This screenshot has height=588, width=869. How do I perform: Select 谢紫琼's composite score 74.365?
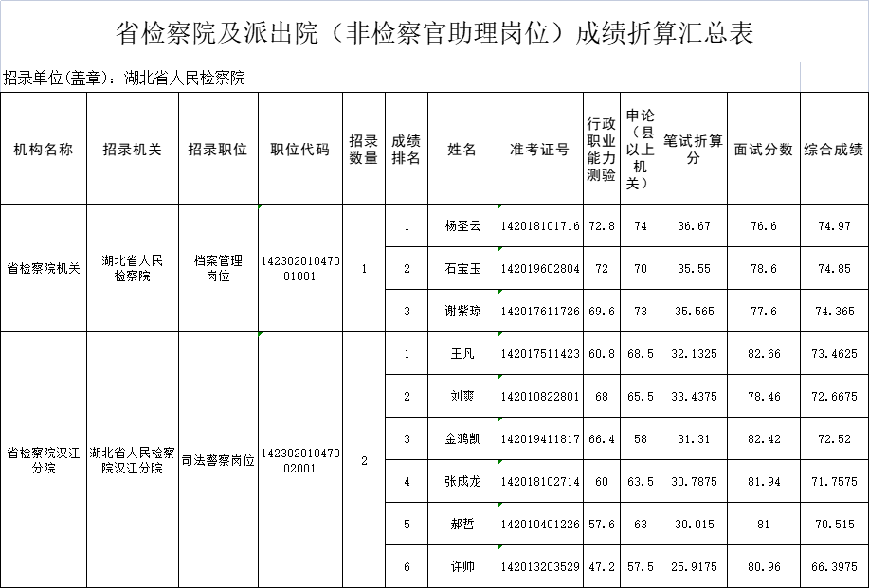[834, 311]
